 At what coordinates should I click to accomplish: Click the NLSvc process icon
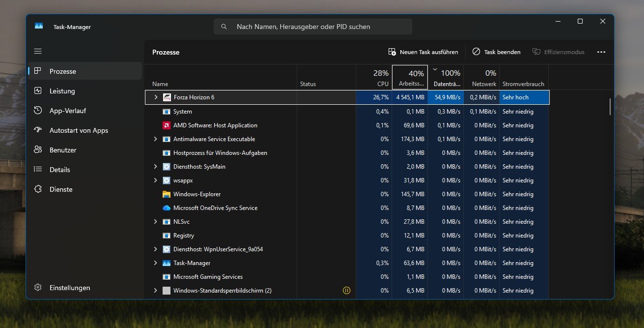click(x=166, y=222)
